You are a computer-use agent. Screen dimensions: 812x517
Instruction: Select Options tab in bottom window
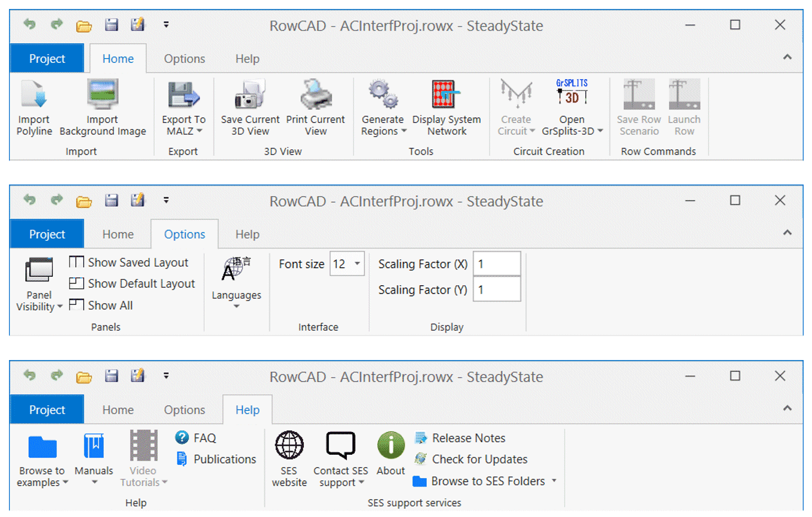click(185, 410)
